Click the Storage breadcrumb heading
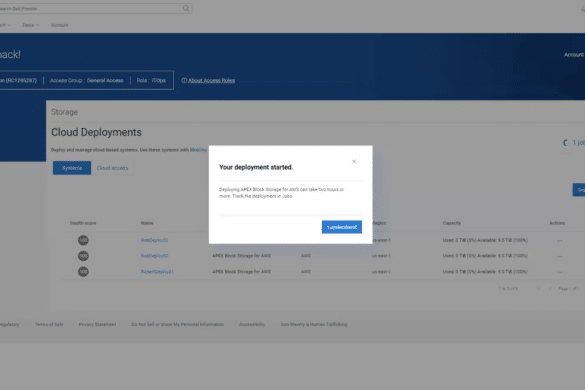The height and width of the screenshot is (390, 585). point(64,112)
